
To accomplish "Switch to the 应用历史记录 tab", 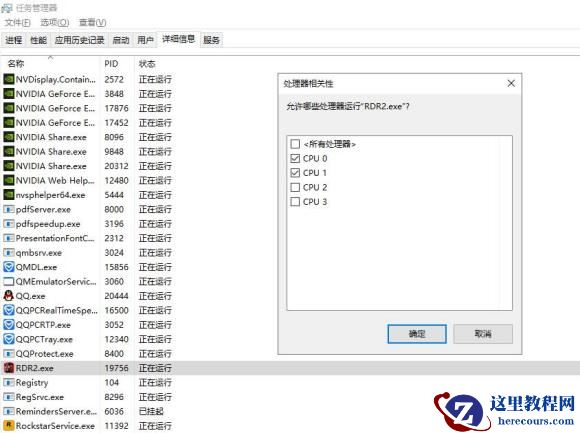I will [79, 40].
